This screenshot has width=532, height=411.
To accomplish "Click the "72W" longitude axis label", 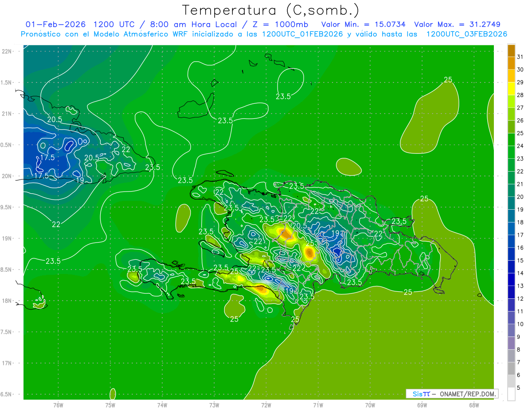I will [x=266, y=405].
